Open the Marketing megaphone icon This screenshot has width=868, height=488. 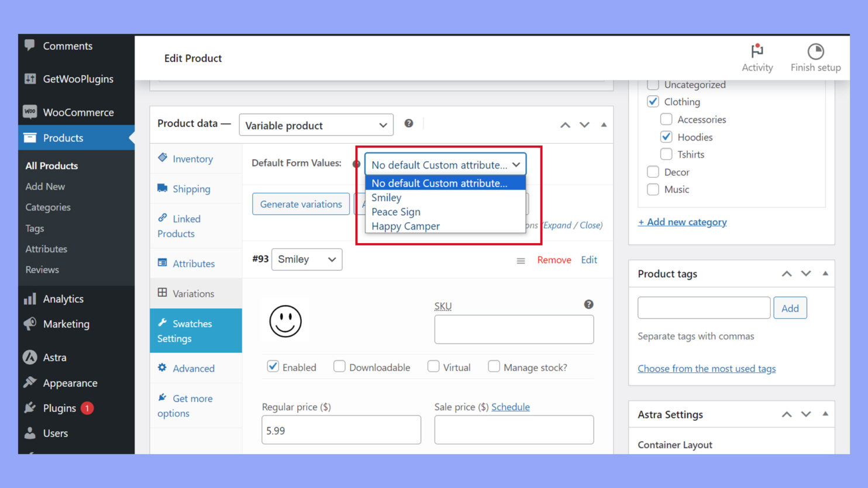30,324
